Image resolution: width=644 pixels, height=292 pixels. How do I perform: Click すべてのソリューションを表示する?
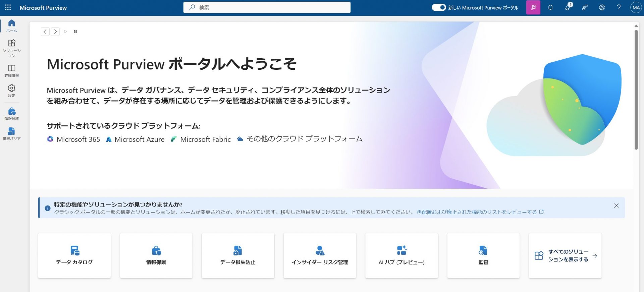point(565,255)
